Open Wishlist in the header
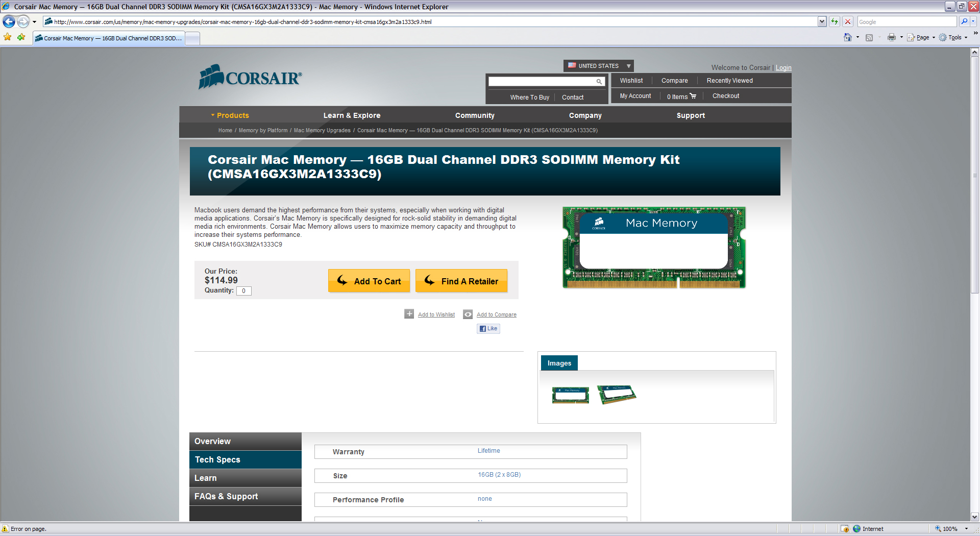The image size is (980, 536). pos(631,81)
